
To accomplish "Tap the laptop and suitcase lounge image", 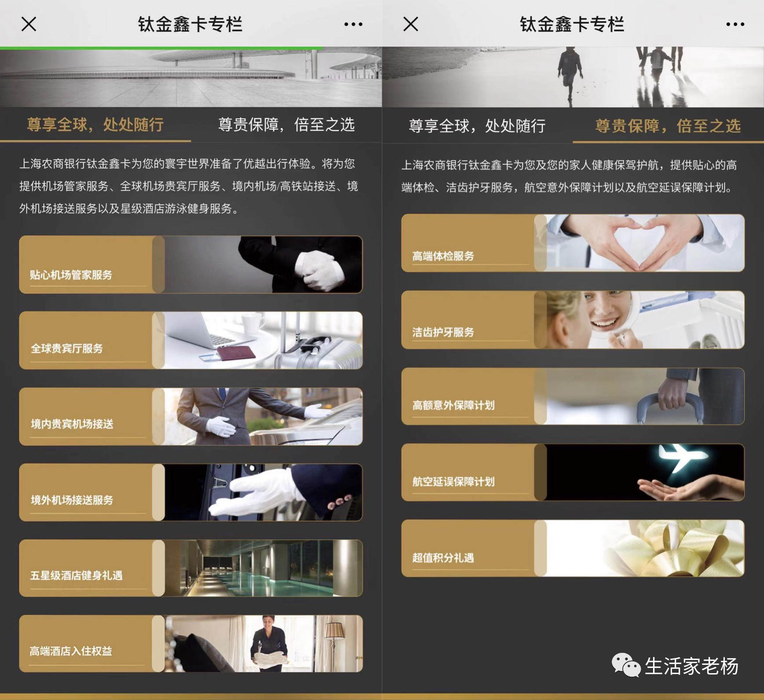I will [x=263, y=340].
